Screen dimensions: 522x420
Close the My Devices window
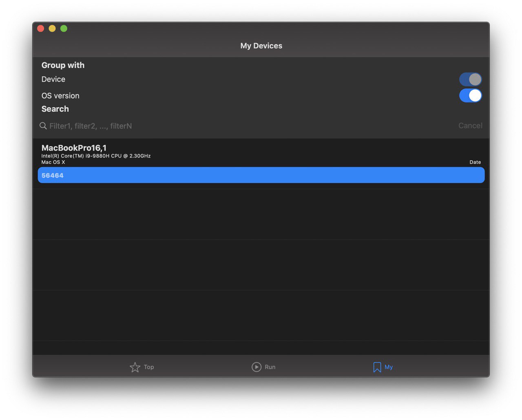[x=41, y=28]
